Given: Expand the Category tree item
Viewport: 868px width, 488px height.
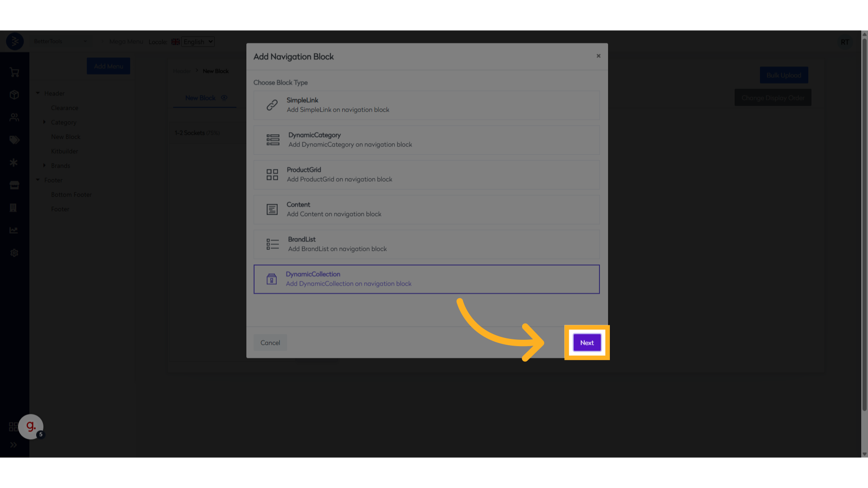Looking at the screenshot, I should [45, 122].
